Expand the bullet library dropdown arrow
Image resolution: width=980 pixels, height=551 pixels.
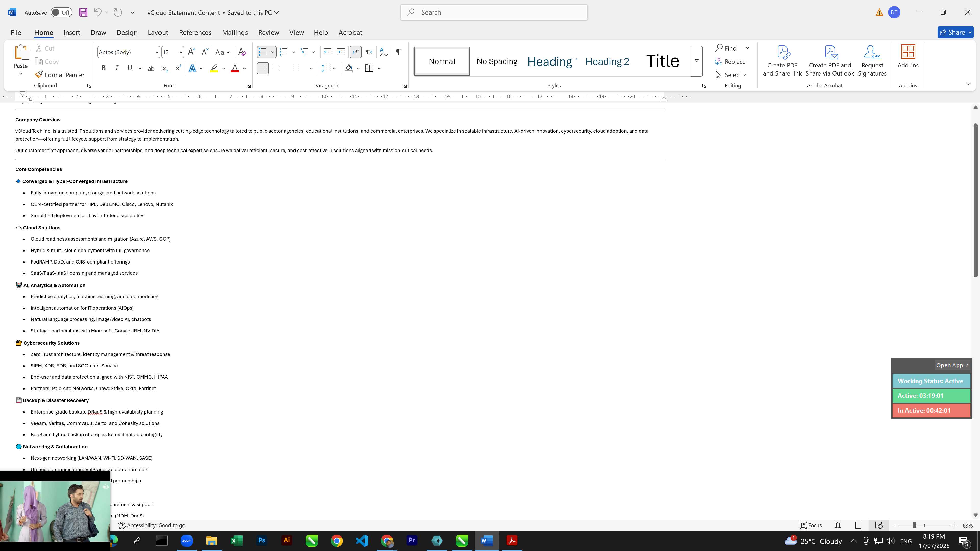[x=272, y=52]
